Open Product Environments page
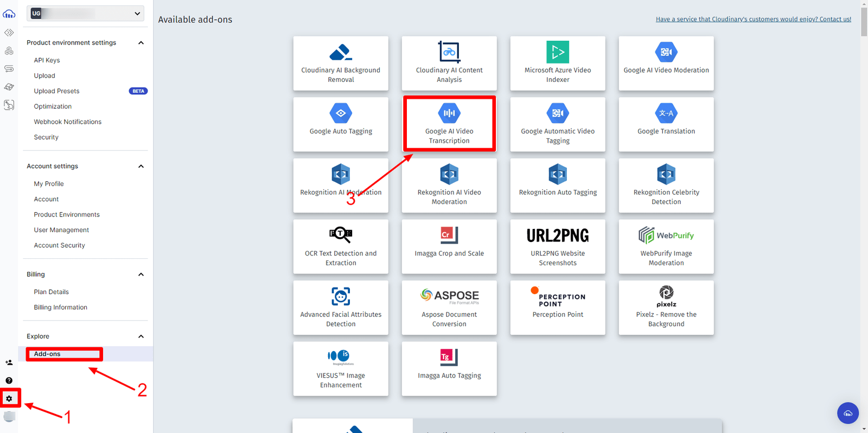This screenshot has width=868, height=433. (x=67, y=215)
